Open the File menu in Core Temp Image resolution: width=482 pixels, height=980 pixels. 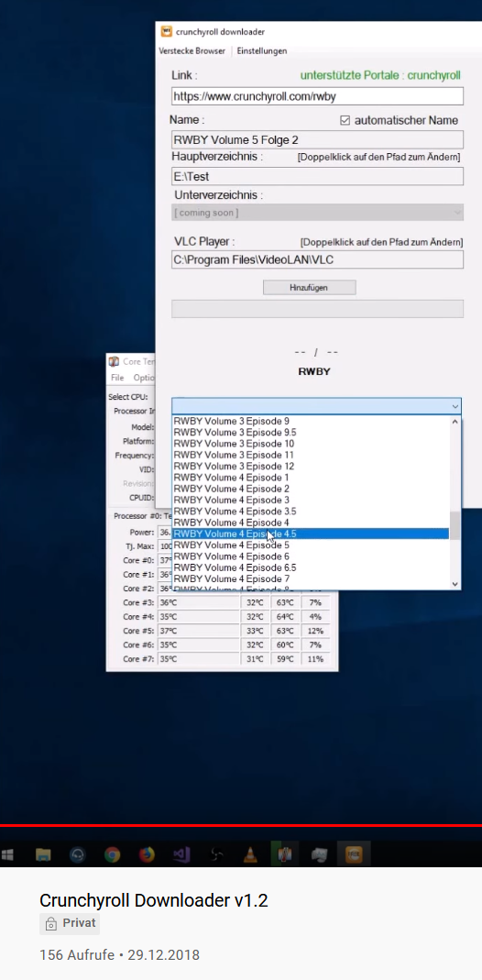pyautogui.click(x=117, y=378)
